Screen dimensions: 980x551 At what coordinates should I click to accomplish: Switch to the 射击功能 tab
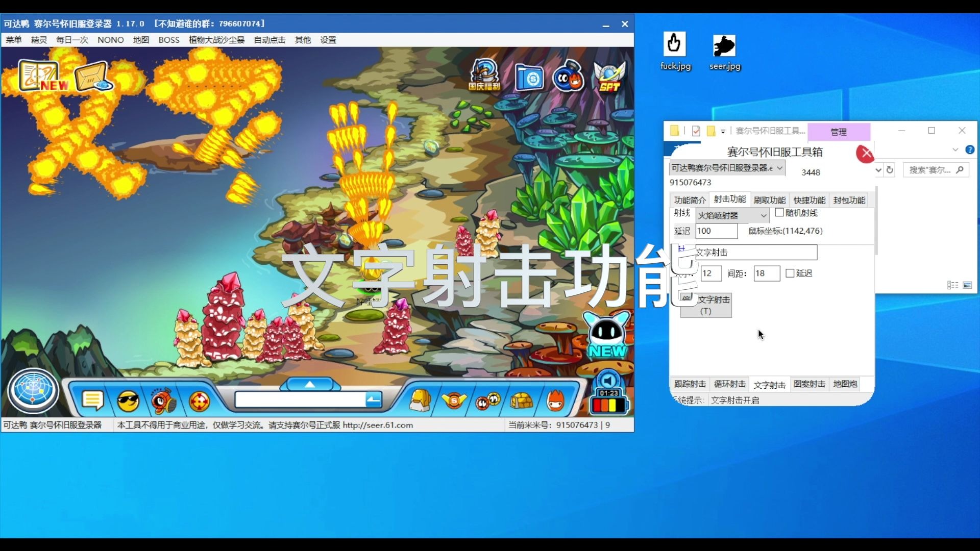click(x=729, y=199)
